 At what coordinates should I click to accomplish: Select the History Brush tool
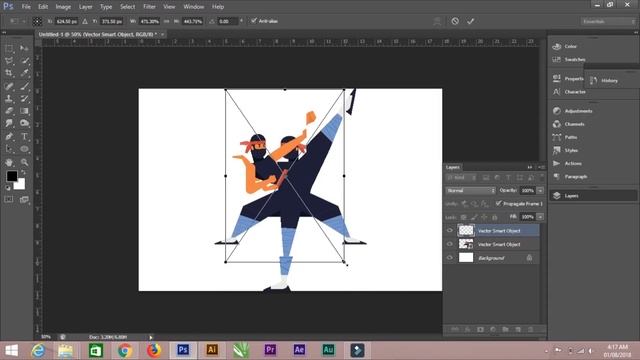click(24, 98)
